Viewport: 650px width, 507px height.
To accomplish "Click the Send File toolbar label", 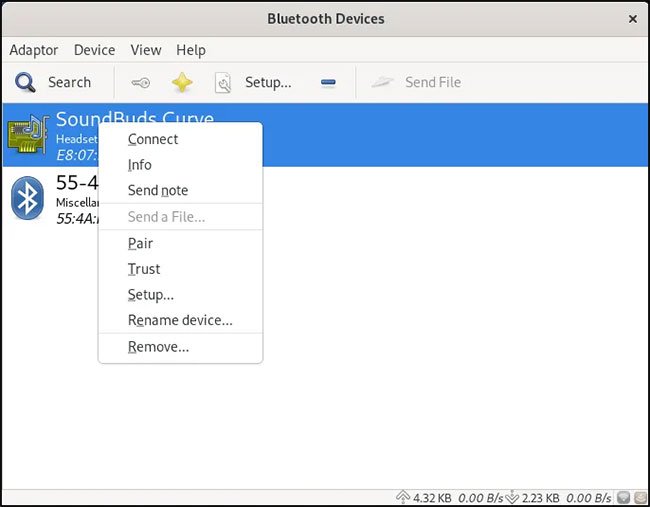I will pyautogui.click(x=433, y=82).
